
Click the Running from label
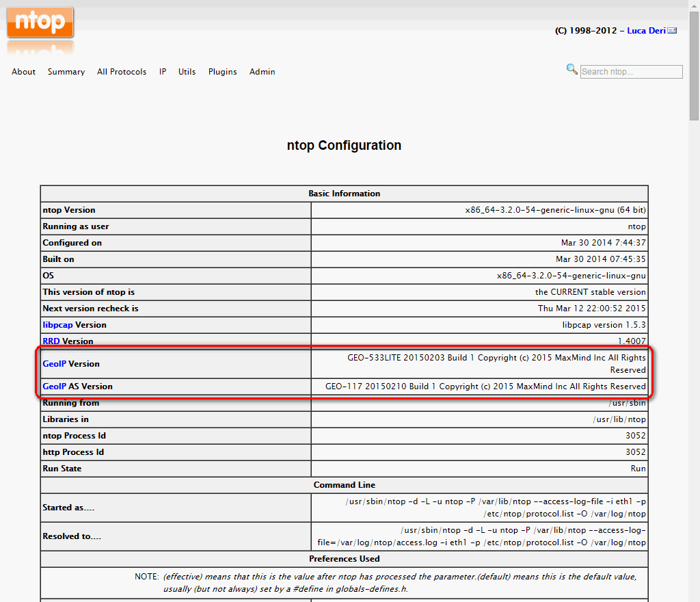[71, 403]
